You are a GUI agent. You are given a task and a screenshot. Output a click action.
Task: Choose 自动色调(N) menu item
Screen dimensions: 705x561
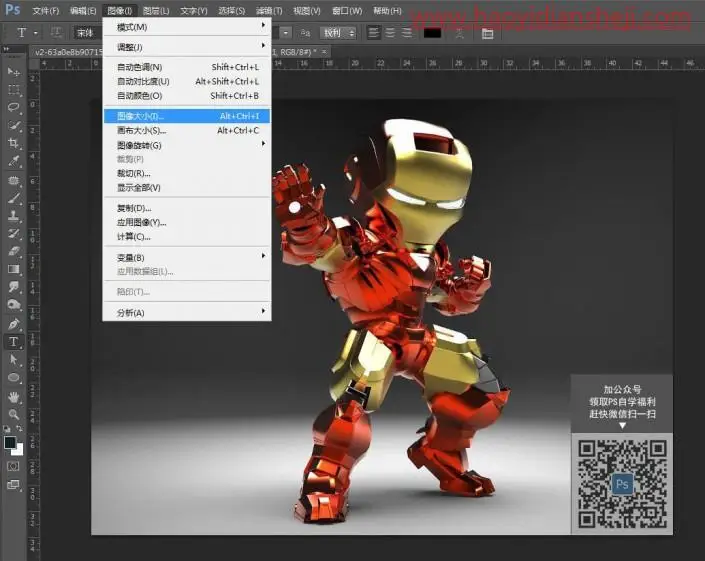(187, 67)
